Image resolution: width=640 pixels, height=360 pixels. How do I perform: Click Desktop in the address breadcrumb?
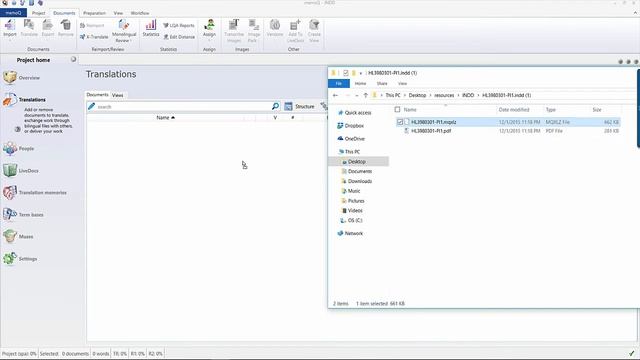pyautogui.click(x=417, y=95)
